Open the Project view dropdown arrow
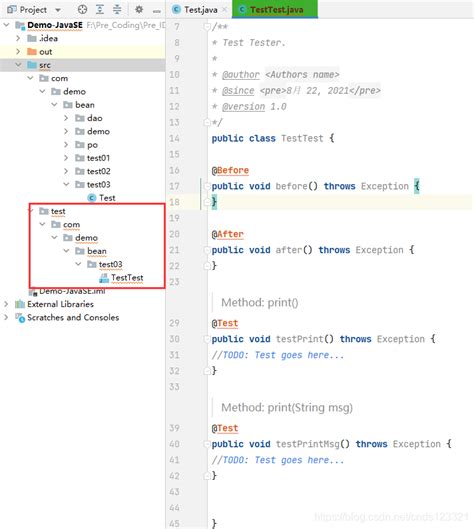 [58, 10]
